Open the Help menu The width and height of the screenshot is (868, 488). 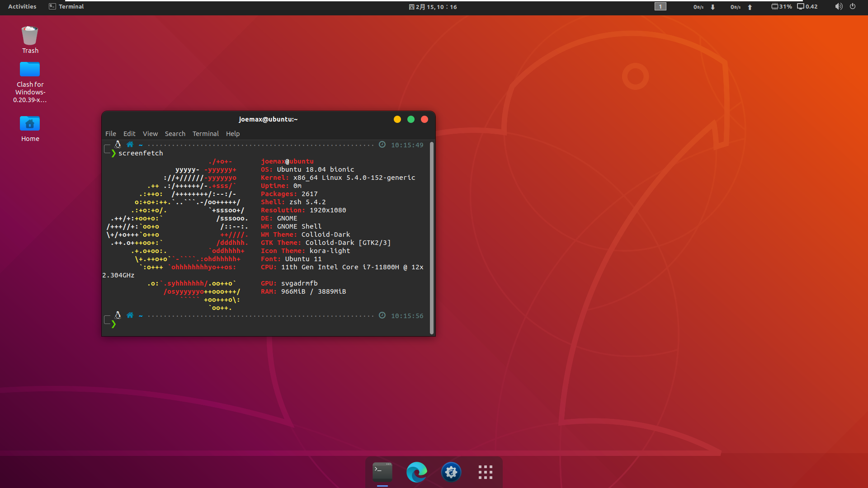(x=233, y=134)
